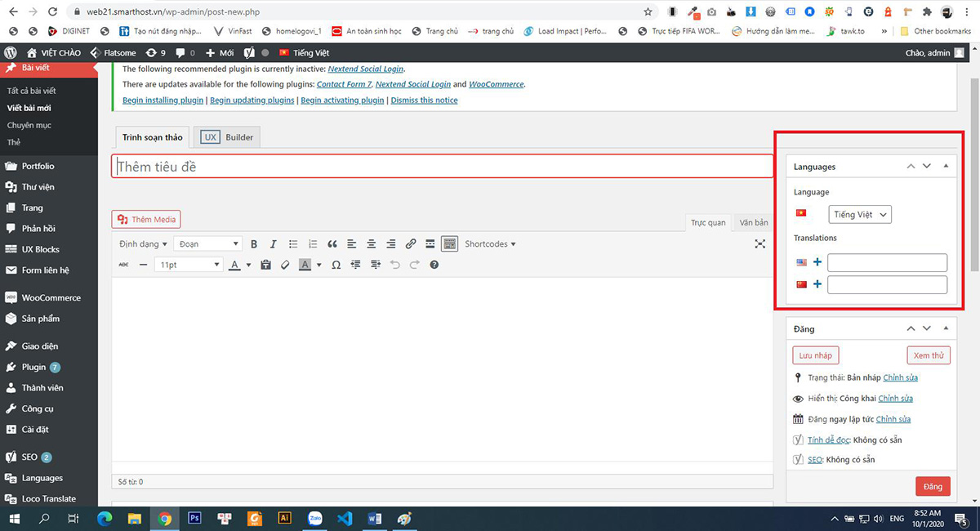Click the Thêm Media button

point(146,219)
